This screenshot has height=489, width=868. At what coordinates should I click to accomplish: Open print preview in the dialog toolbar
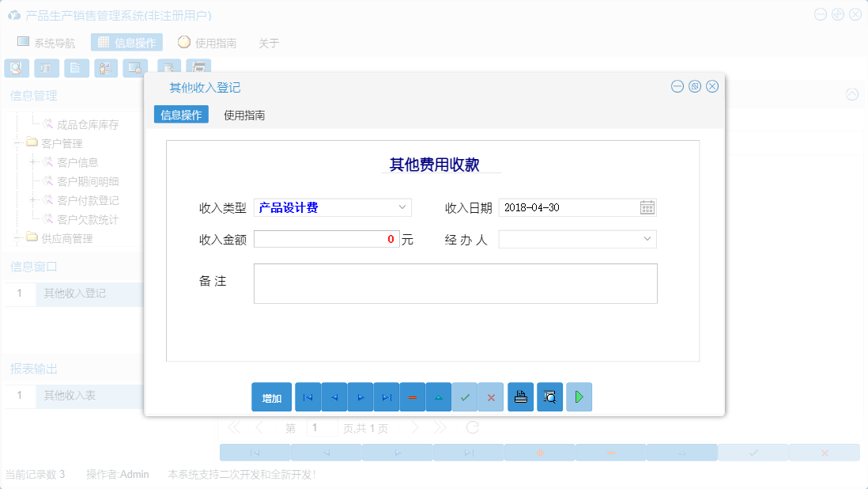549,396
